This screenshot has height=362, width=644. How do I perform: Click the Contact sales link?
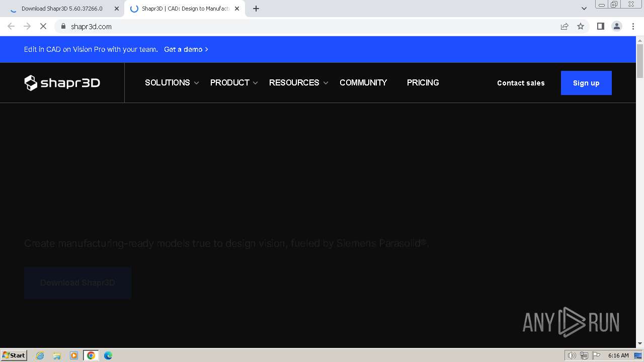coord(521,83)
